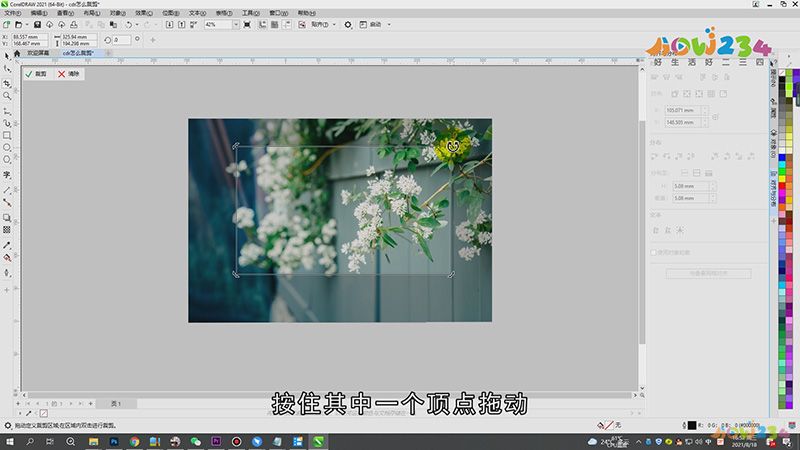The width and height of the screenshot is (800, 450).
Task: Open the Options gear icon
Action: (348, 24)
